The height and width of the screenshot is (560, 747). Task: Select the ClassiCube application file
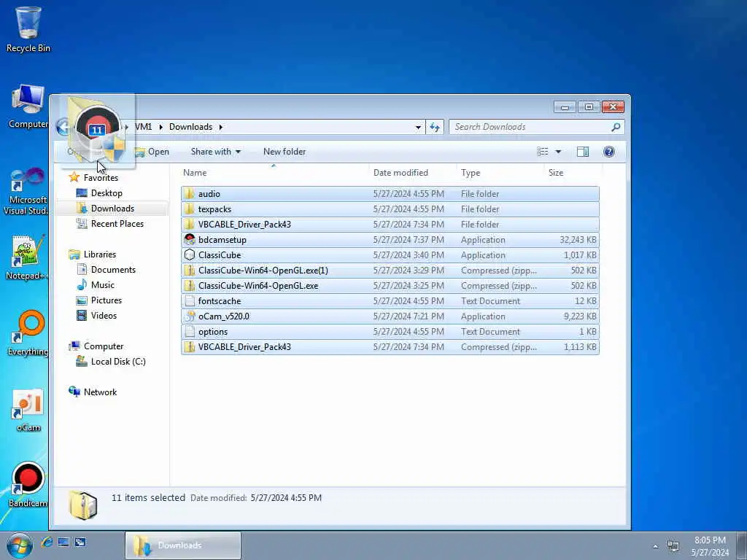pos(390,254)
